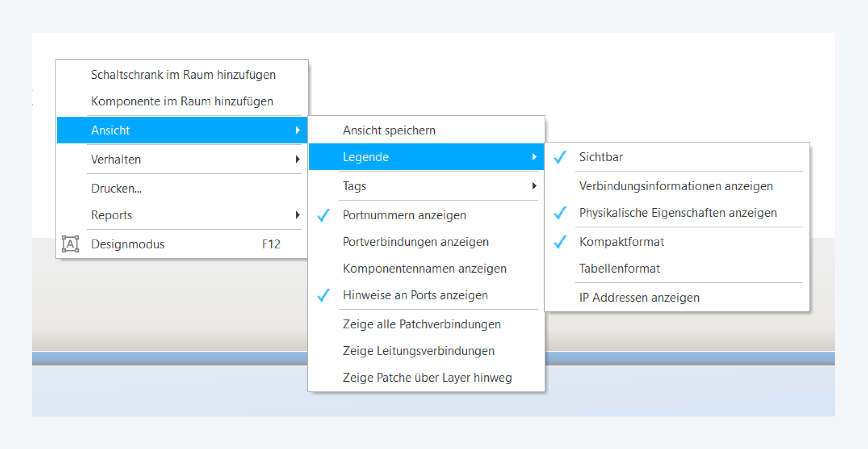Screen dimensions: 868x449
Task: Disable Hinweise an Ports anzeigen
Action: pyautogui.click(x=415, y=295)
